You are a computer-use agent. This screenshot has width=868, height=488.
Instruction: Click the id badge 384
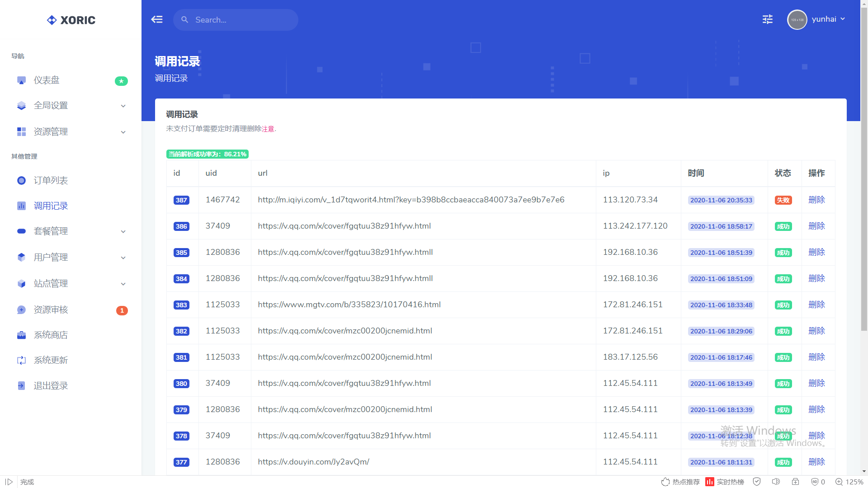pos(181,279)
